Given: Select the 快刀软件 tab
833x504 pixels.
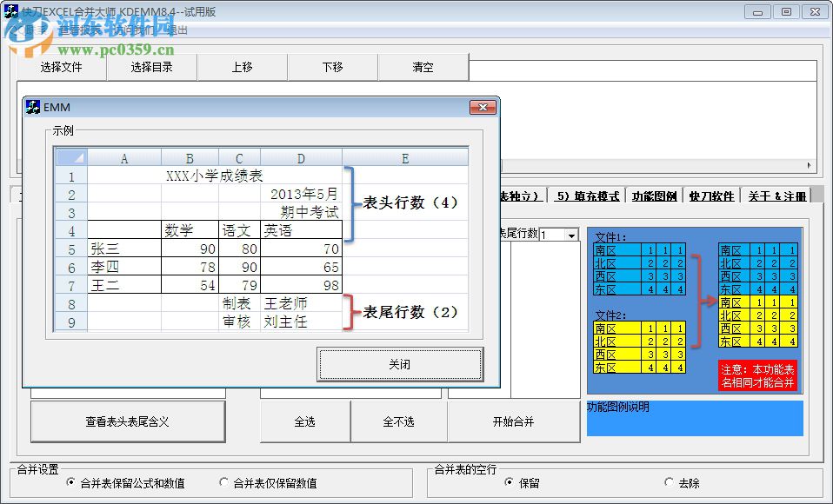Looking at the screenshot, I should coord(710,196).
